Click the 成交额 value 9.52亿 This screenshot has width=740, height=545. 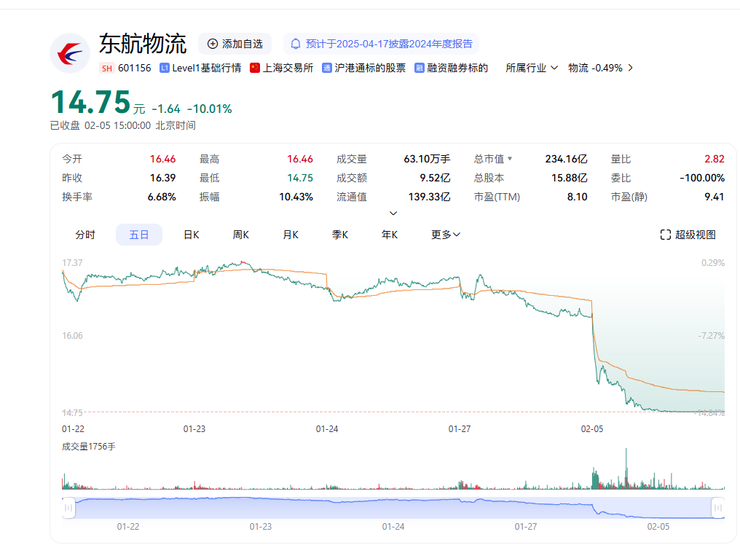pyautogui.click(x=435, y=178)
